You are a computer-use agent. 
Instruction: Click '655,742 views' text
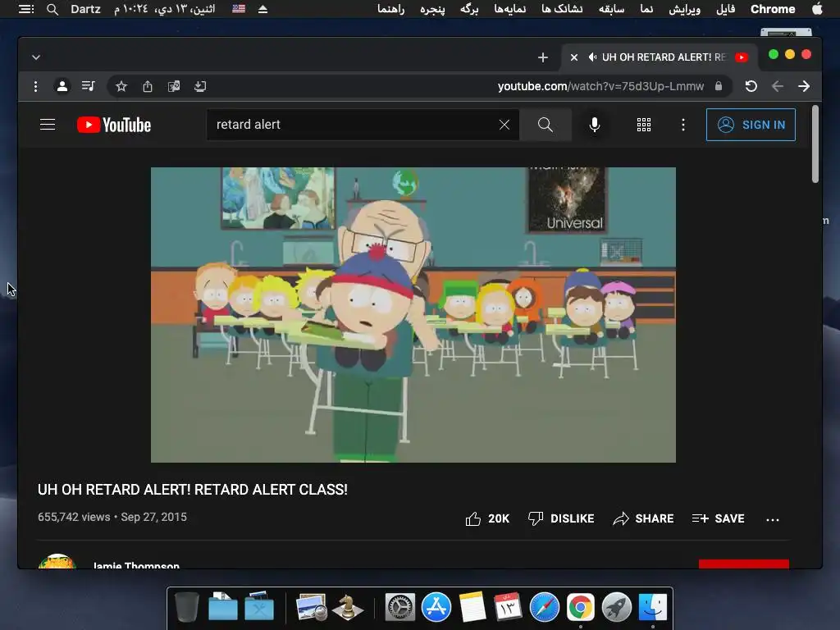(x=74, y=517)
